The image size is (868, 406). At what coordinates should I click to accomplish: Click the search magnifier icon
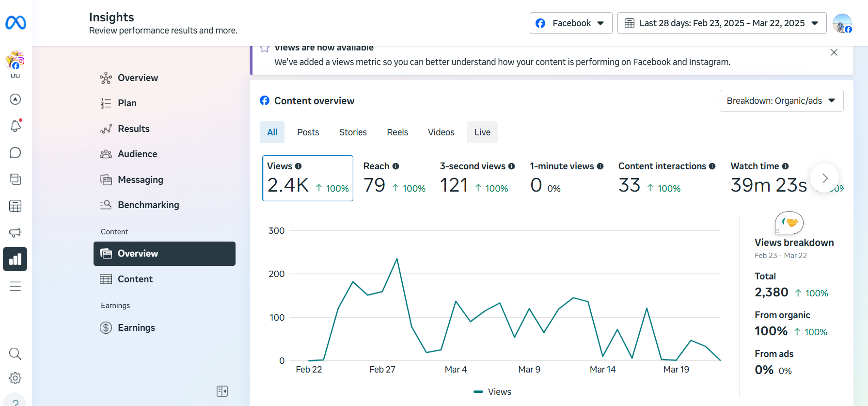point(16,354)
